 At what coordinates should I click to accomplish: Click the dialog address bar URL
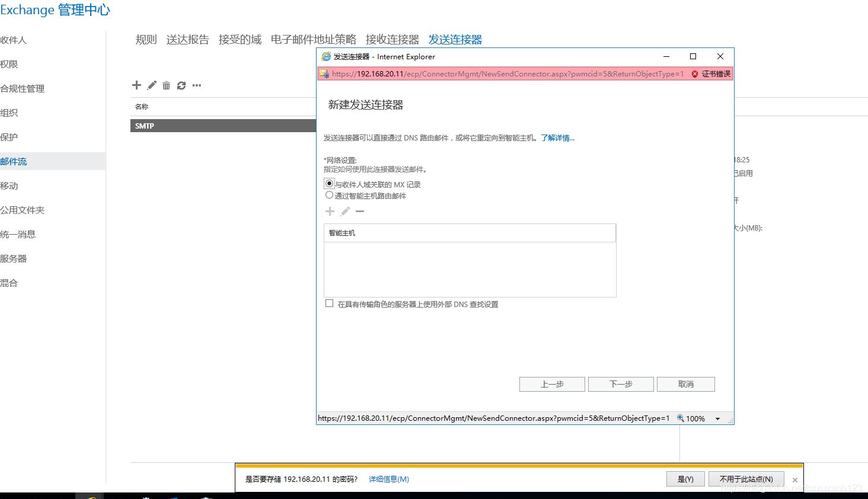508,74
